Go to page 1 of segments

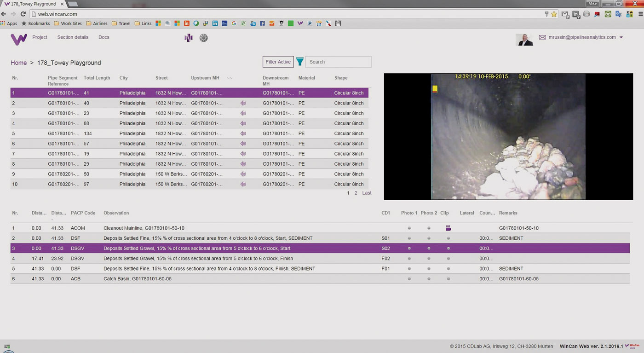pos(348,193)
